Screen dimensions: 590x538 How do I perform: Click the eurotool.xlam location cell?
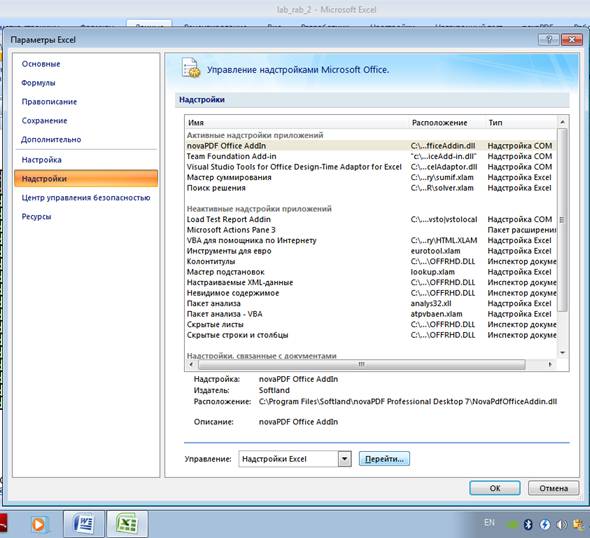(435, 251)
